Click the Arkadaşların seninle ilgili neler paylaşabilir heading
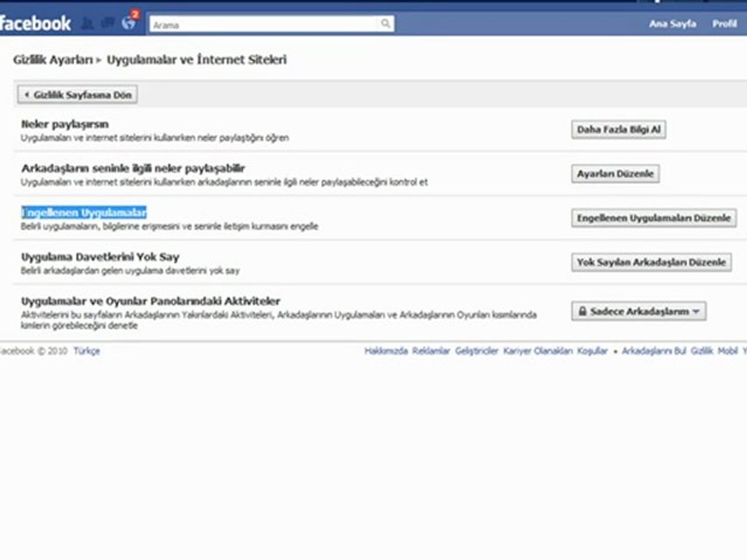The width and height of the screenshot is (747, 560). tap(133, 169)
